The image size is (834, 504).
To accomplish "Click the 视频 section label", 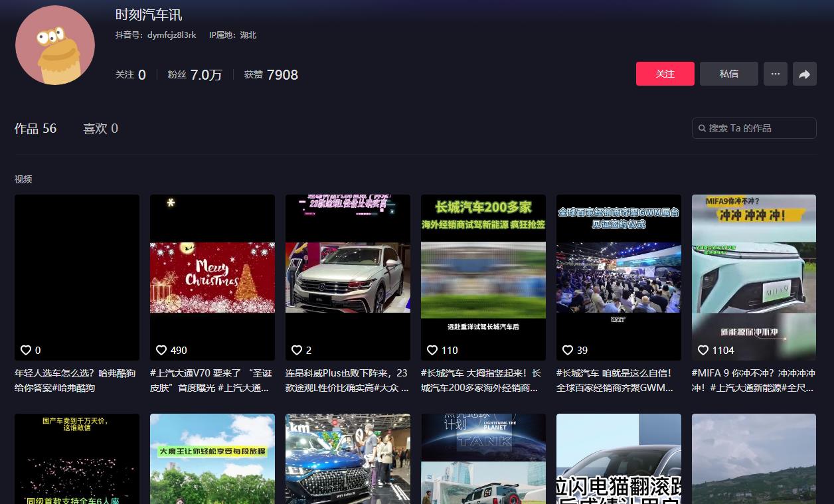I will click(x=23, y=179).
